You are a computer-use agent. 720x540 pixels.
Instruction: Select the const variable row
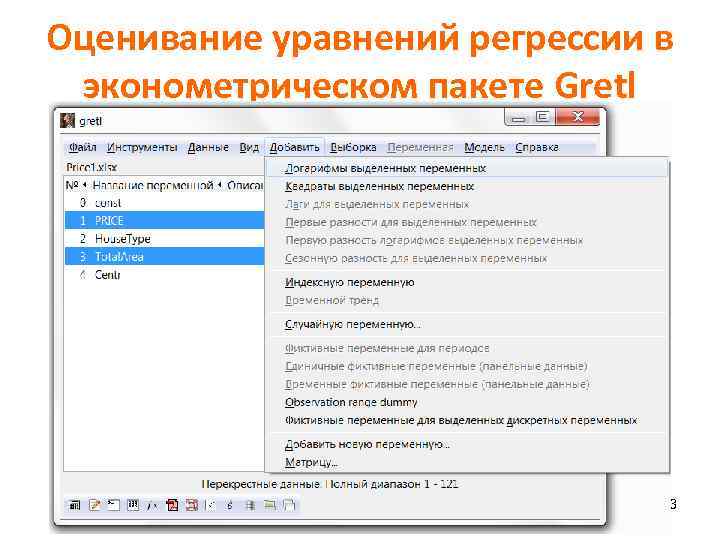coord(164,202)
